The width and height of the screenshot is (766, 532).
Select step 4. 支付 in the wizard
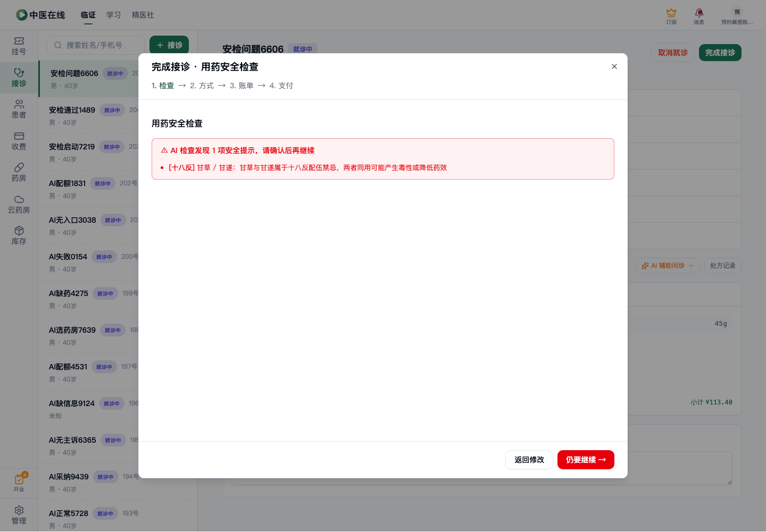click(x=281, y=86)
